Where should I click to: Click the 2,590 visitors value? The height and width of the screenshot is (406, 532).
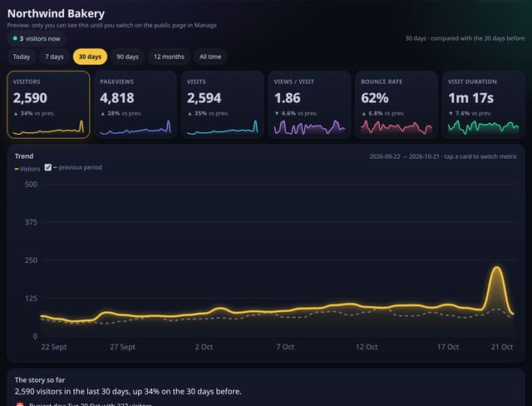[30, 98]
